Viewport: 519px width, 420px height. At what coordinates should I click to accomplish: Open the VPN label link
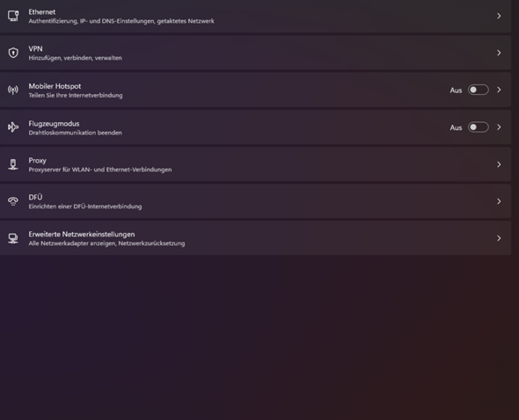[x=35, y=48]
